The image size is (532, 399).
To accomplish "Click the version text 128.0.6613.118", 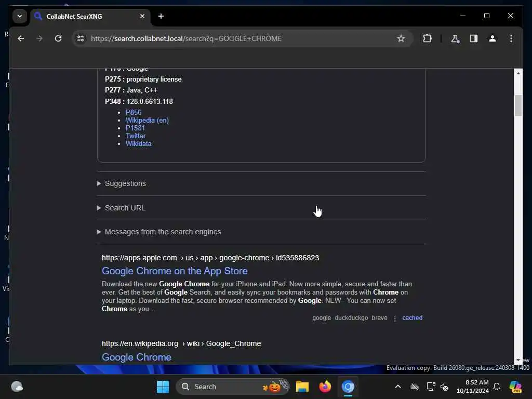I will coord(150,101).
